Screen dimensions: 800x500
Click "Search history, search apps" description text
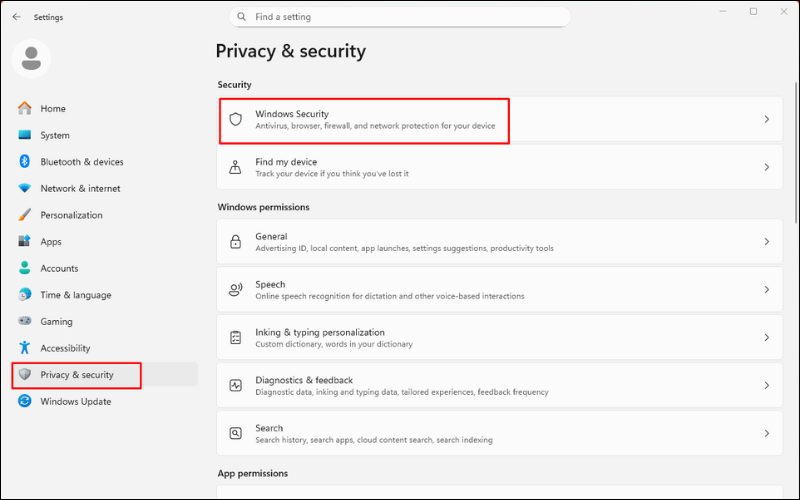pos(373,440)
